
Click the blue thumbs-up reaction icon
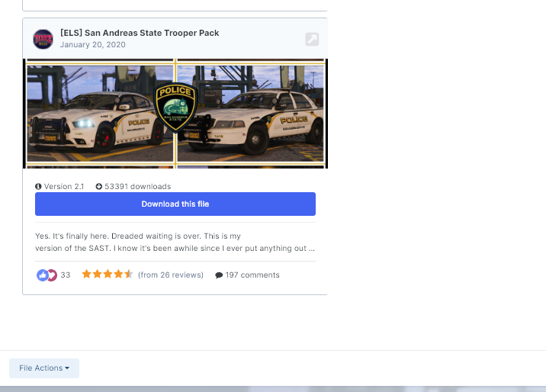[42, 275]
